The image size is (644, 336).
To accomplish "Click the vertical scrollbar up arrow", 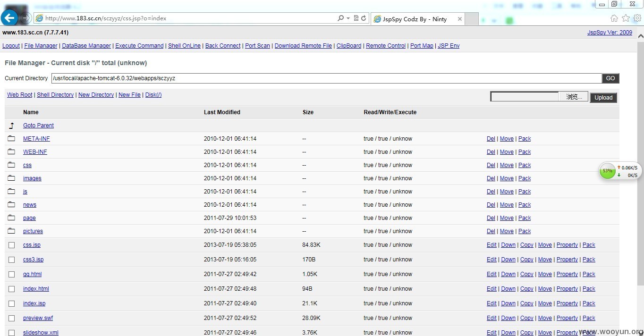I will pos(641,36).
